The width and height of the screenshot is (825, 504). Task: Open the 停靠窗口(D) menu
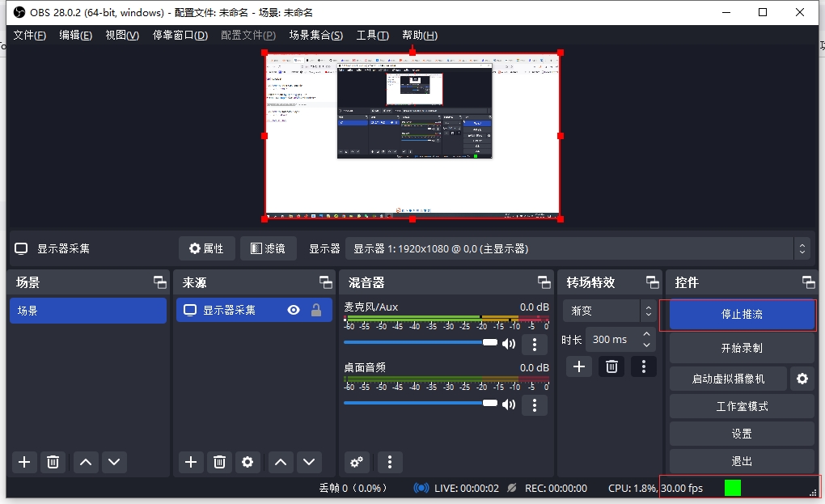tap(180, 36)
